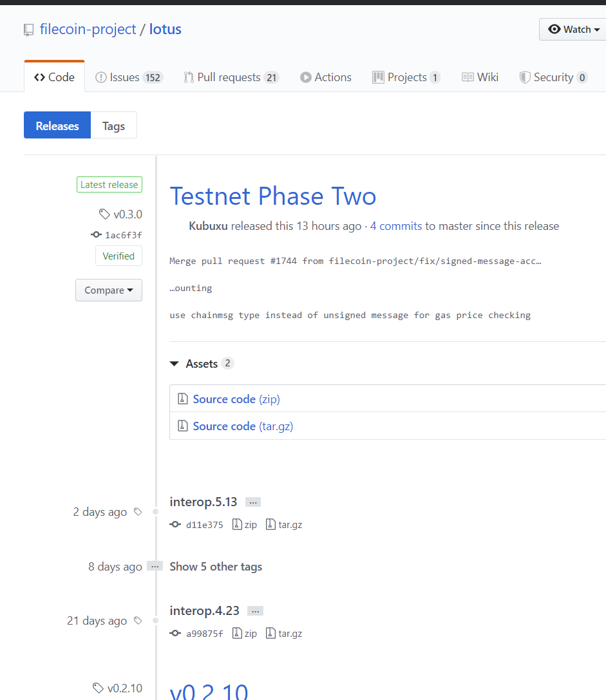Click tag icon next to 2 days ago

coord(138,511)
